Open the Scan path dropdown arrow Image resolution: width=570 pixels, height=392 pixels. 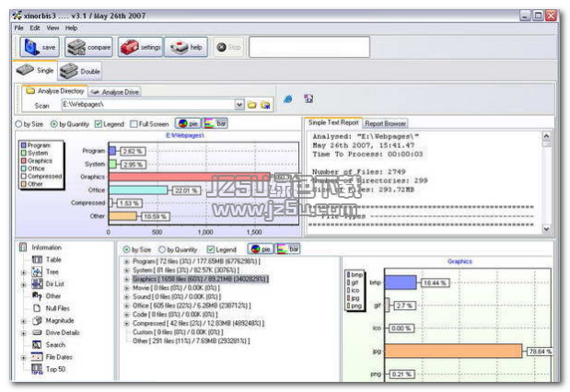(x=239, y=105)
